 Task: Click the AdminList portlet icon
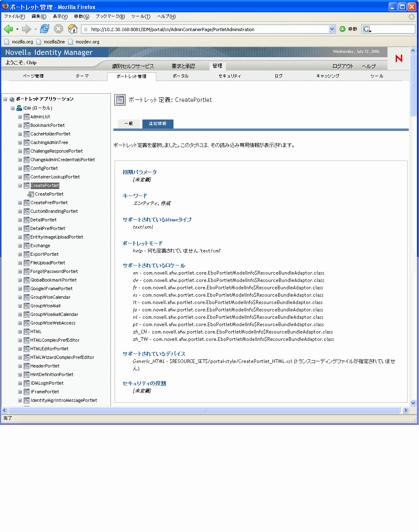pyautogui.click(x=27, y=117)
